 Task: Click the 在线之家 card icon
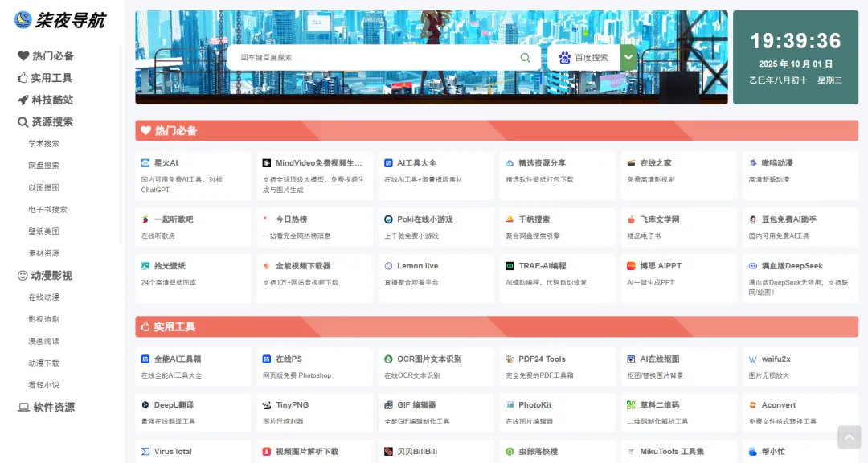pos(631,163)
